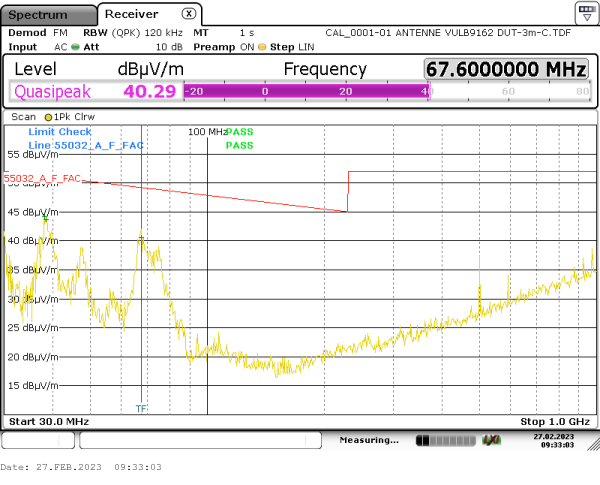This screenshot has height=485, width=600.
Task: Click the 15 dBµV/m axis label
Action: click(33, 385)
